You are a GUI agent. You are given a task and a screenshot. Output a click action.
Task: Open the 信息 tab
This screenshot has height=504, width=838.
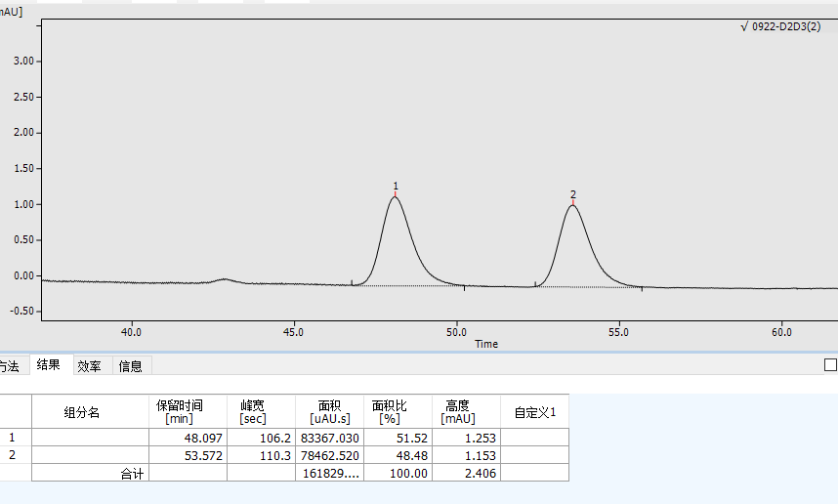pyautogui.click(x=130, y=366)
